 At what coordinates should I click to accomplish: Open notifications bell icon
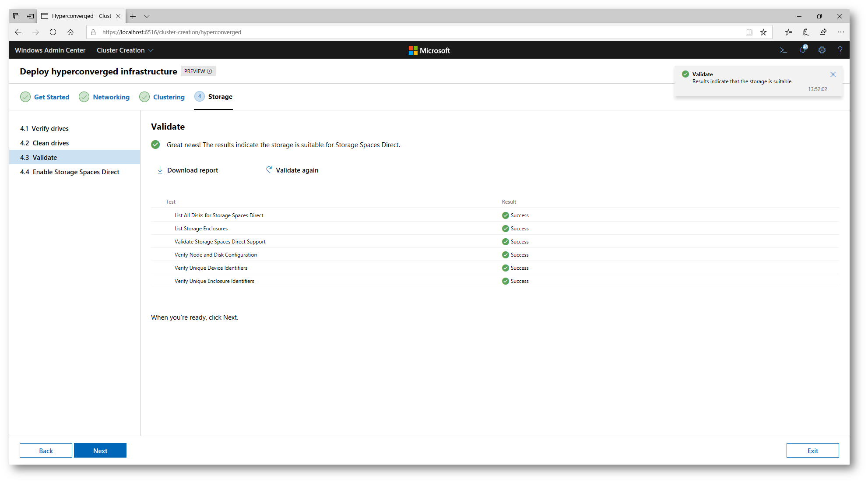point(803,50)
